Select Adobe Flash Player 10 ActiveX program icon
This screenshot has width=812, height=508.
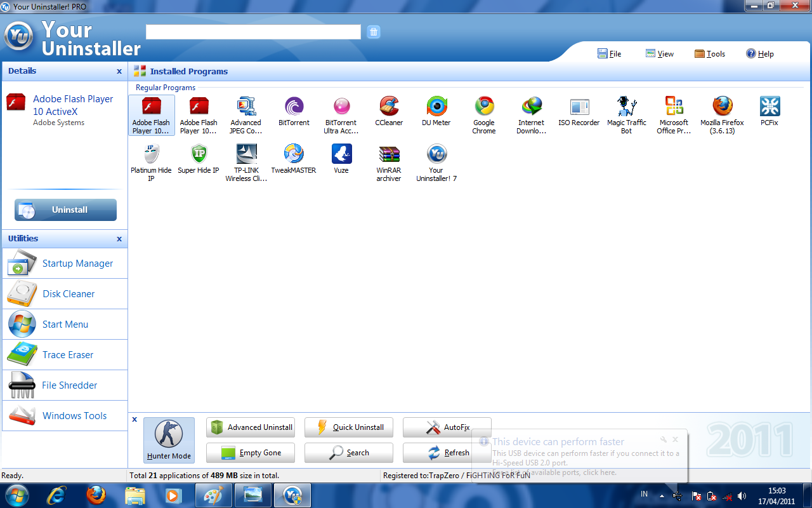tap(151, 116)
